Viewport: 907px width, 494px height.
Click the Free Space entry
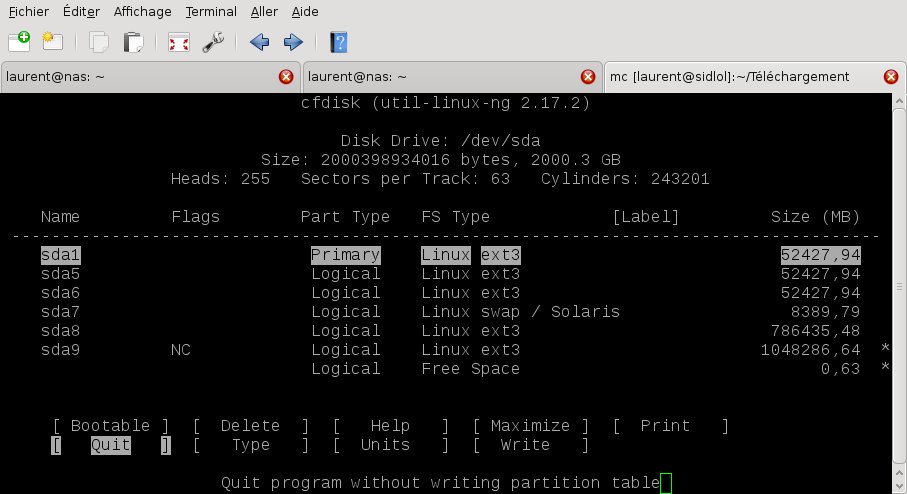(470, 369)
